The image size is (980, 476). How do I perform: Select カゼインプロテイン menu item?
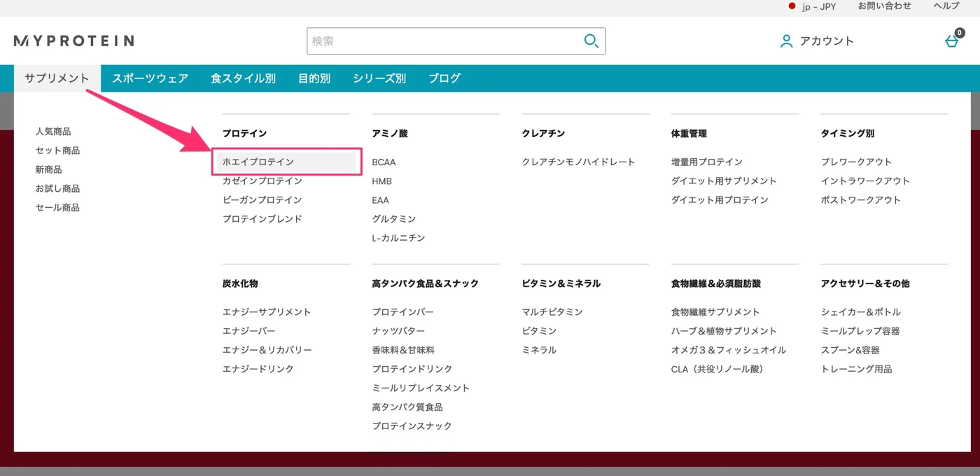(x=262, y=181)
